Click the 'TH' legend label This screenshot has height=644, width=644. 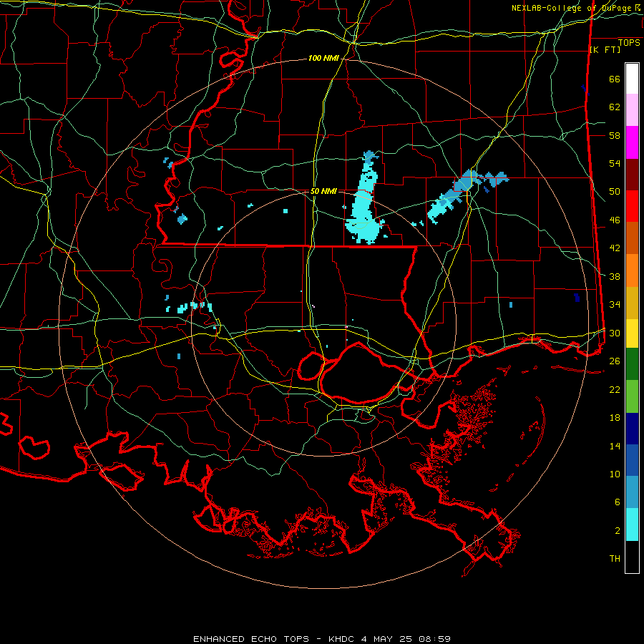coord(615,559)
